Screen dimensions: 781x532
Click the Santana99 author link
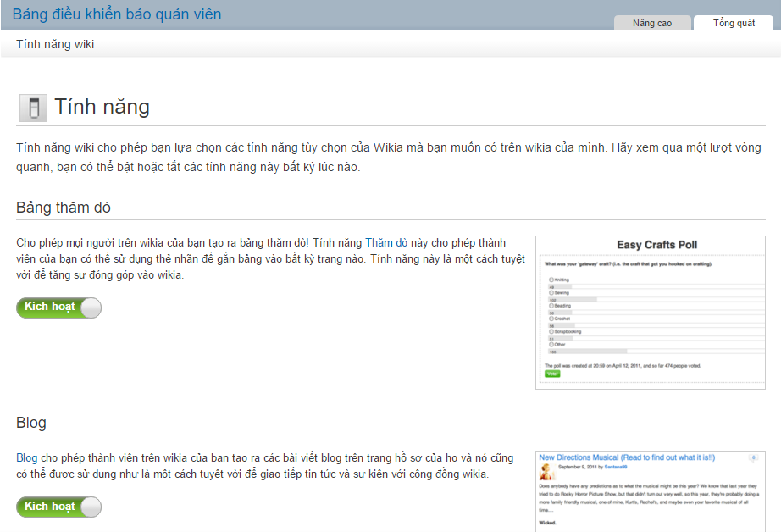click(615, 467)
